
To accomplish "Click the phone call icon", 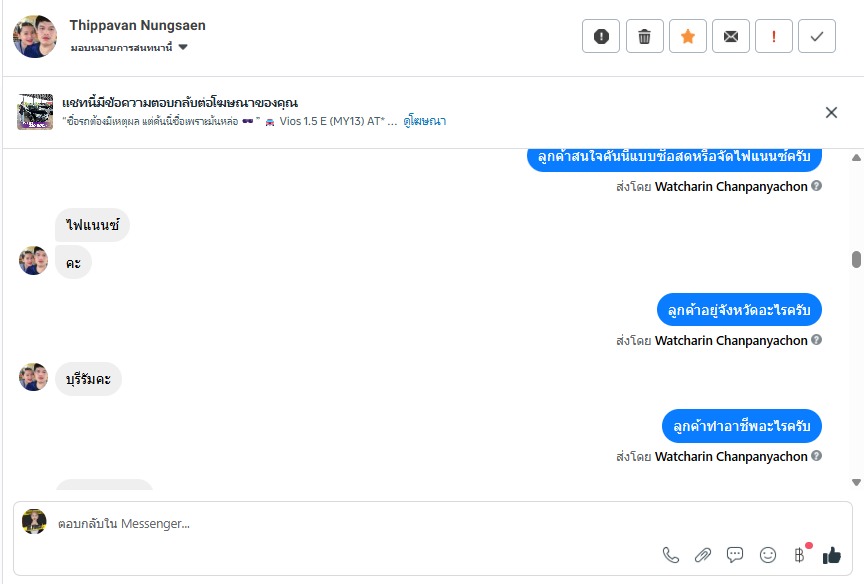I will coord(671,555).
